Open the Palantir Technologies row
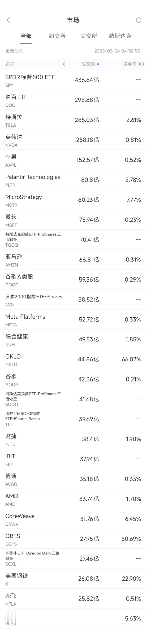The height and width of the screenshot is (644, 146). (x=73, y=180)
